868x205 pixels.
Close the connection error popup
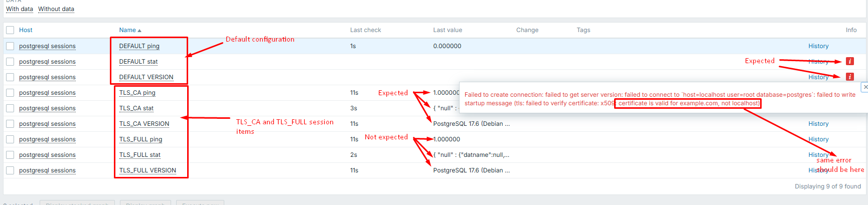coord(865,87)
